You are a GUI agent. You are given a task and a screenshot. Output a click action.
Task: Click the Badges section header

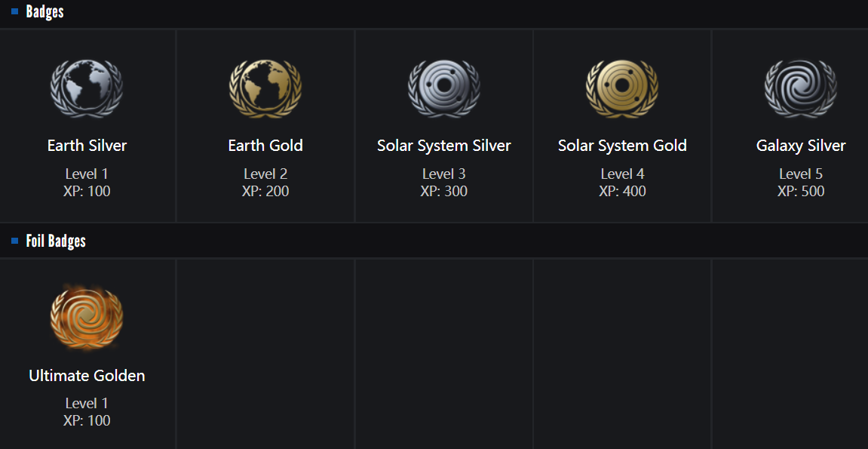tap(44, 12)
